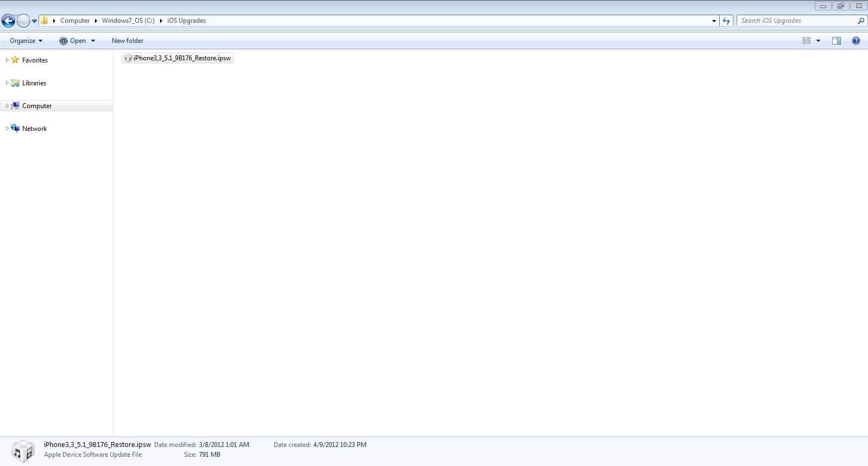The height and width of the screenshot is (466, 868).
Task: Refresh the folder view
Action: click(726, 21)
